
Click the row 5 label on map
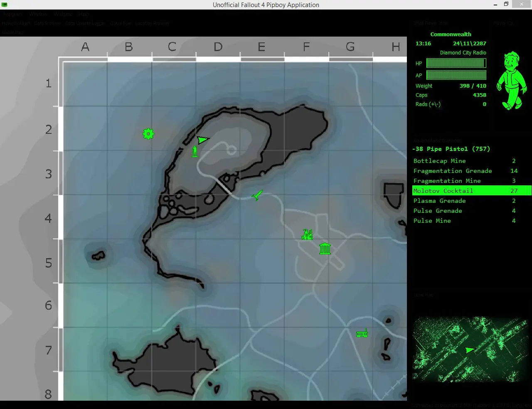[x=48, y=263]
